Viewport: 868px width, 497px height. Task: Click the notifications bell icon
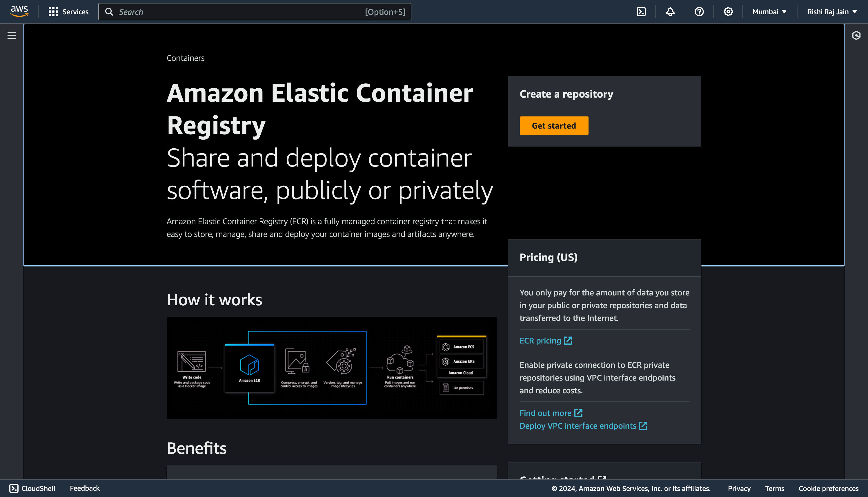click(x=670, y=12)
